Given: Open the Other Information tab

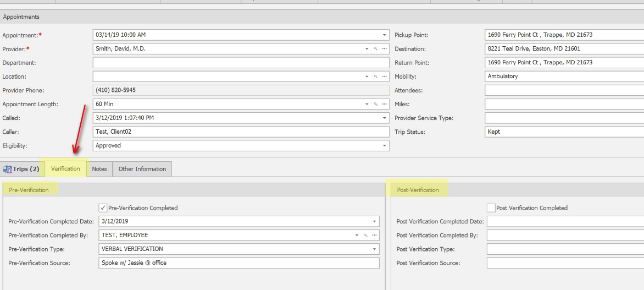Looking at the screenshot, I should [x=142, y=169].
